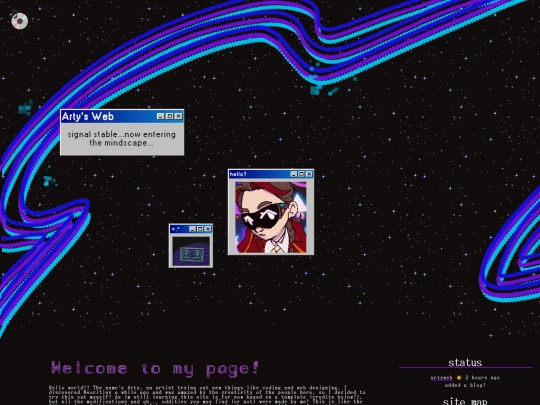540x405 pixels.
Task: Click the hello? window title
Action: click(x=238, y=174)
